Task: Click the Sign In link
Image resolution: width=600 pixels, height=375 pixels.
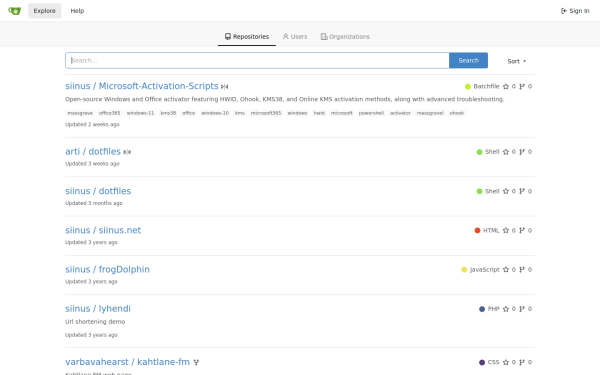Action: click(575, 11)
